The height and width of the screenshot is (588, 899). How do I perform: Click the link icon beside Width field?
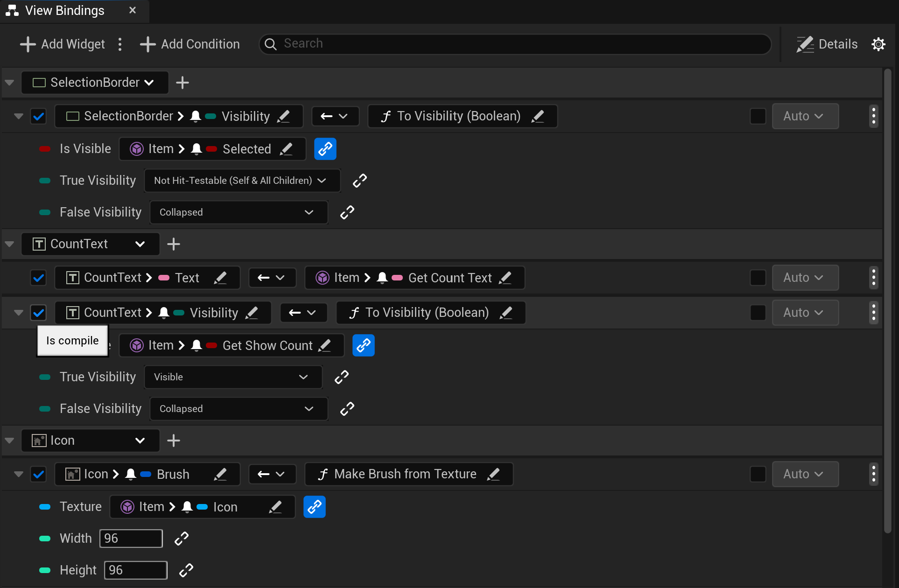tap(182, 539)
